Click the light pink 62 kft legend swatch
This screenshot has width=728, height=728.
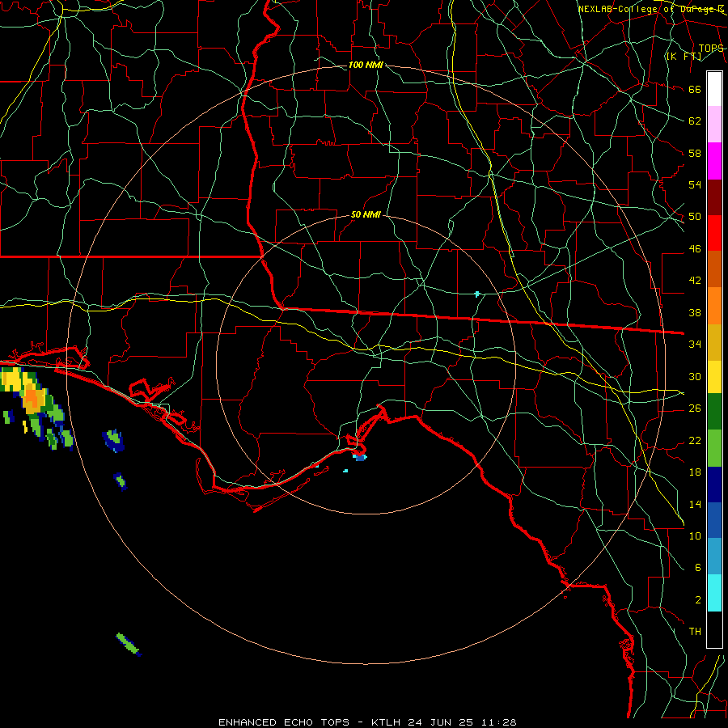pyautogui.click(x=714, y=125)
